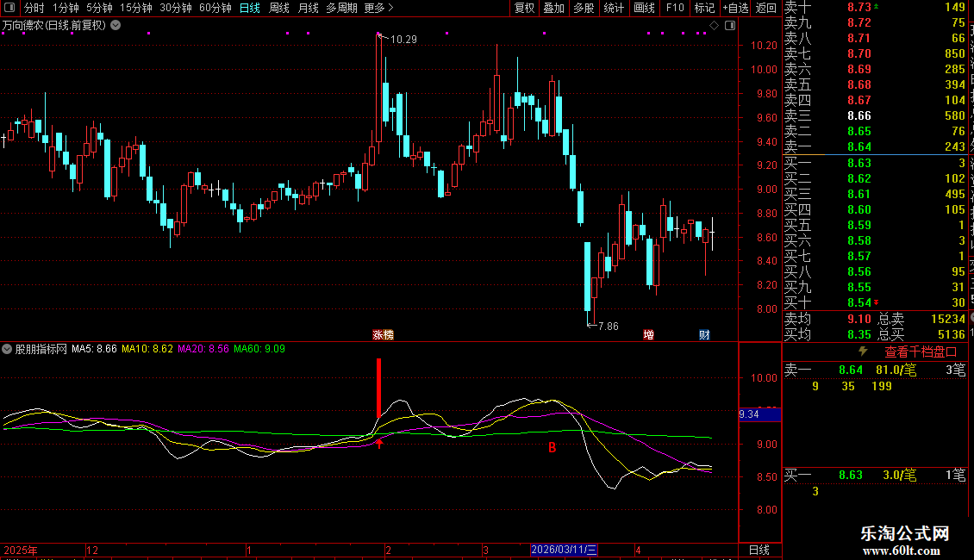Select the 5分钟 period tab
The height and width of the screenshot is (560, 974).
[x=99, y=8]
